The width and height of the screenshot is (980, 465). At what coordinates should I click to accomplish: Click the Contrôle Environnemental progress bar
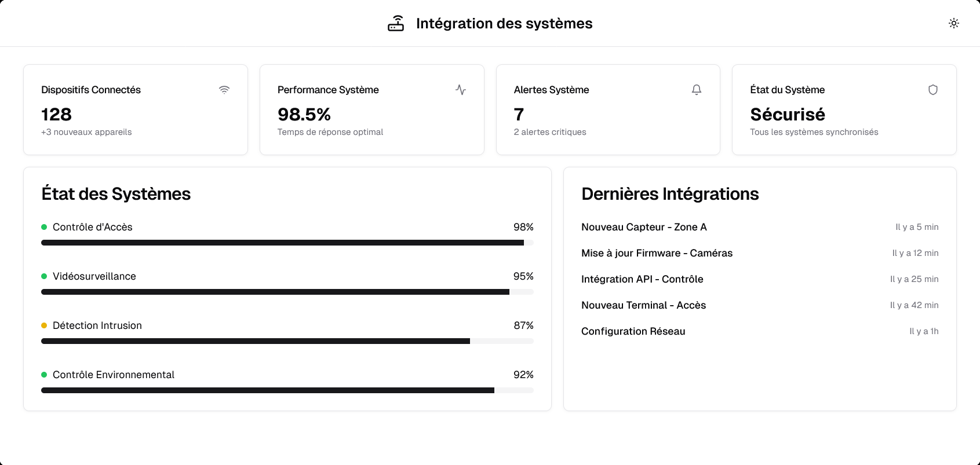pos(287,390)
